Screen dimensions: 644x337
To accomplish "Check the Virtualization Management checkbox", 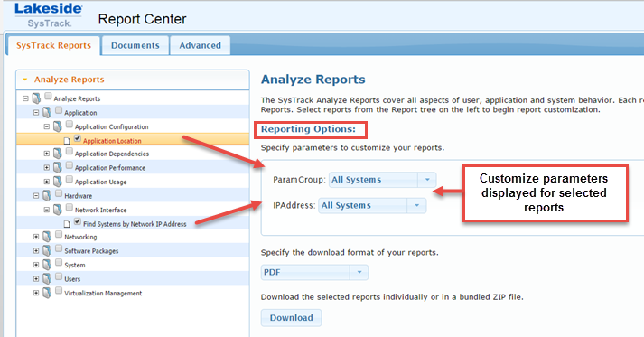I will click(59, 291).
